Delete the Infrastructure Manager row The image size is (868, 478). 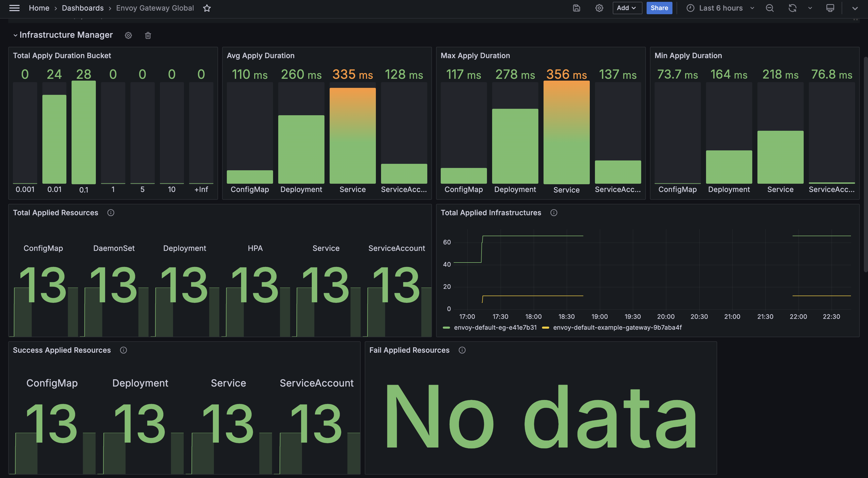pyautogui.click(x=148, y=35)
